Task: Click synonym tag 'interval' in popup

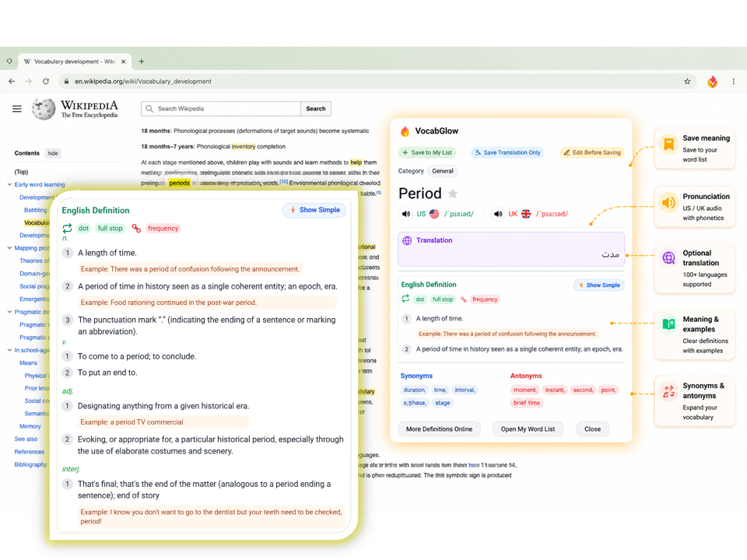Action: click(465, 390)
